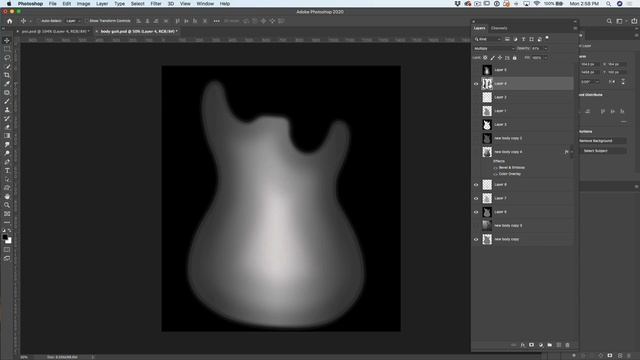Select the Lasso tool
Viewport: 640px width, 360px height.
pos(7,58)
